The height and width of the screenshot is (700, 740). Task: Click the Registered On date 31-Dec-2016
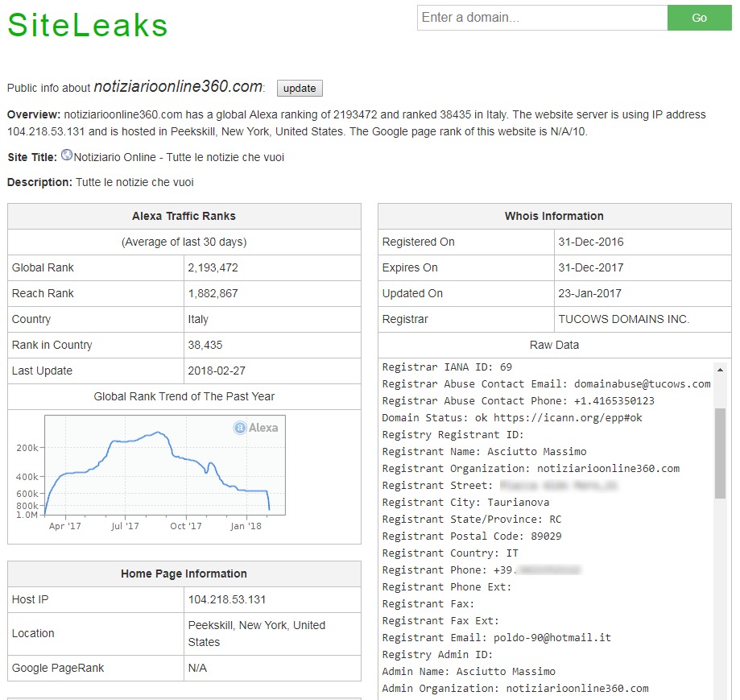point(591,242)
